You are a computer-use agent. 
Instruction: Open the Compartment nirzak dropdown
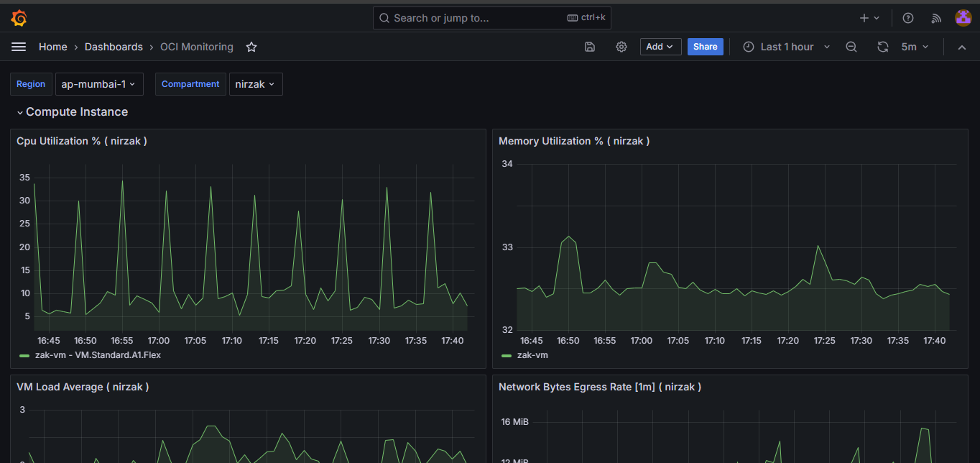(x=256, y=84)
